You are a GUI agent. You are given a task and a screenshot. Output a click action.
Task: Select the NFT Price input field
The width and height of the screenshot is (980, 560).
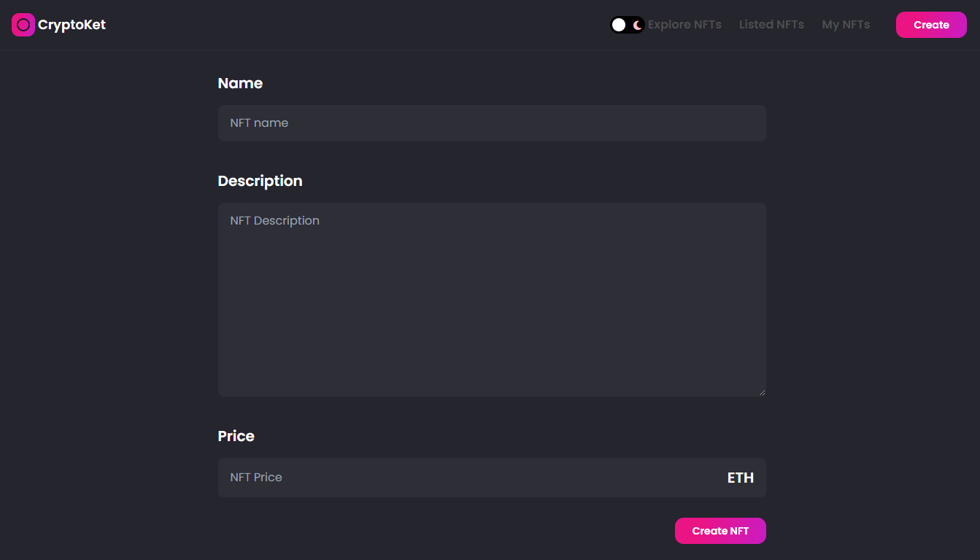coord(438,477)
